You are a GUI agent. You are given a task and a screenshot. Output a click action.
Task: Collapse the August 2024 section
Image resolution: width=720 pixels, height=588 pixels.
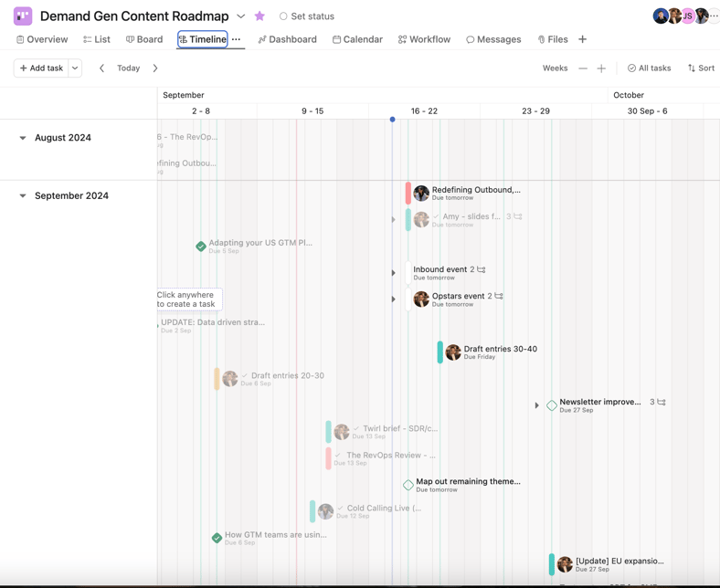pyautogui.click(x=23, y=138)
